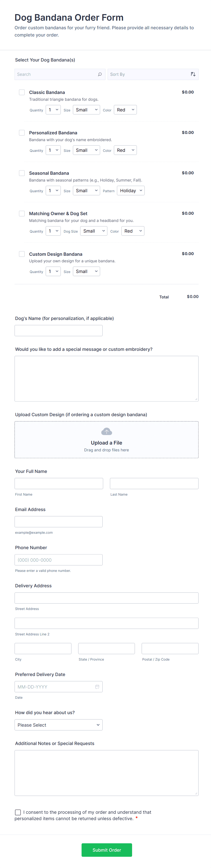This screenshot has width=211, height=868.
Task: Click the Upload a File area
Action: pyautogui.click(x=106, y=443)
